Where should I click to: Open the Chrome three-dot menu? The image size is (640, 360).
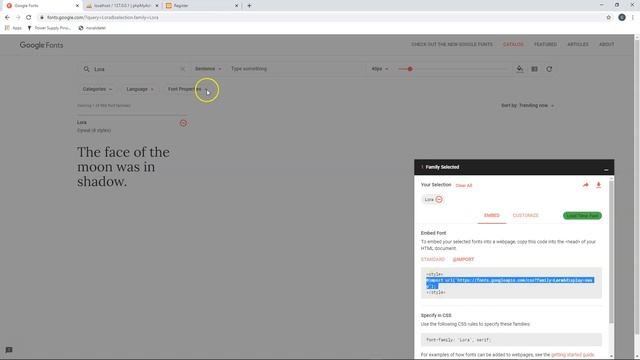(633, 18)
